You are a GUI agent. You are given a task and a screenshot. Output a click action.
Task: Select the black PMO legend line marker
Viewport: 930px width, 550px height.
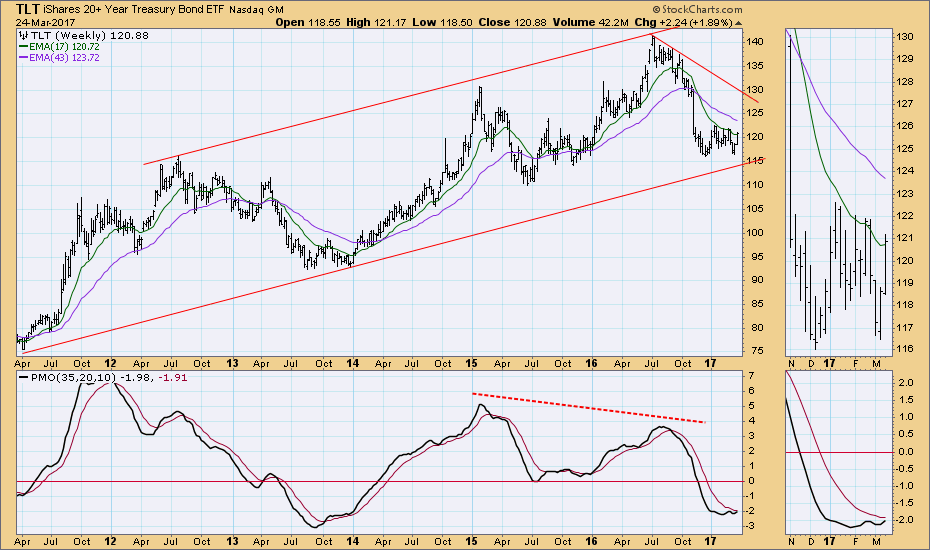pos(24,377)
